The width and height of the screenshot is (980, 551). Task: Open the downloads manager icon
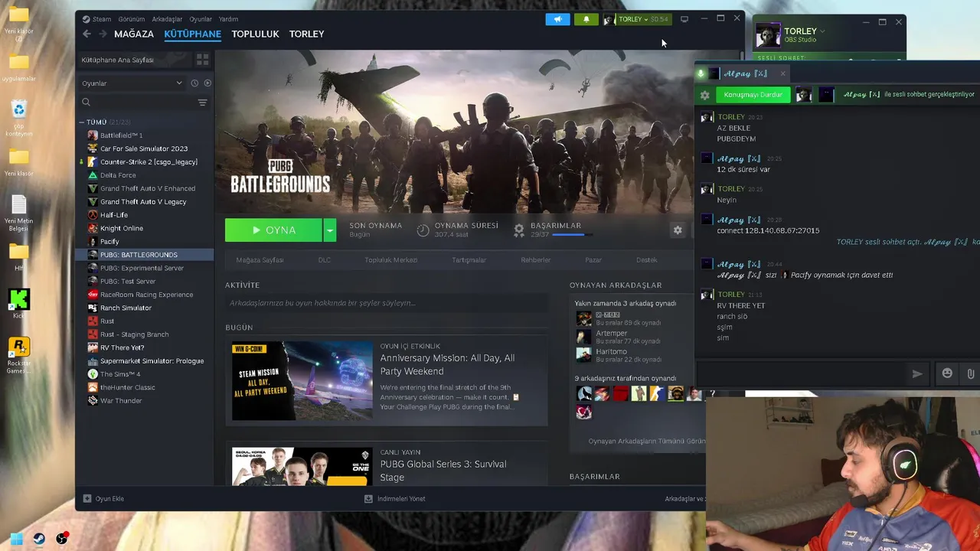(368, 499)
